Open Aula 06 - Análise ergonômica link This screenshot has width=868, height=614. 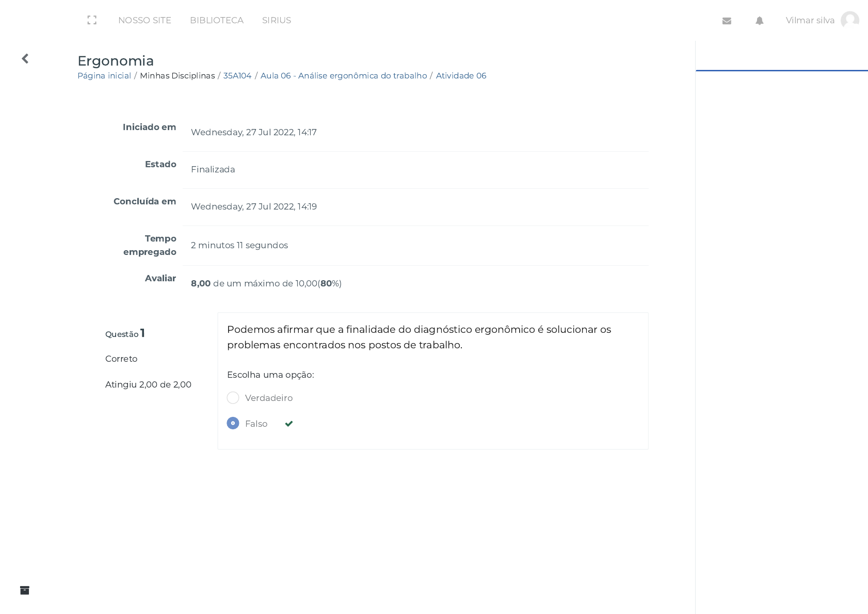[344, 76]
